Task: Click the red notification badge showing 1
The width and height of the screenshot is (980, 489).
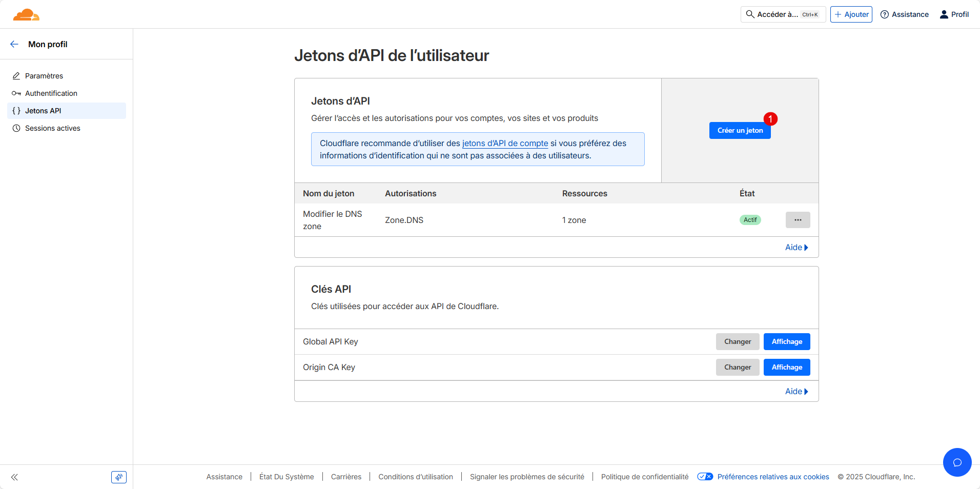Action: pyautogui.click(x=770, y=119)
